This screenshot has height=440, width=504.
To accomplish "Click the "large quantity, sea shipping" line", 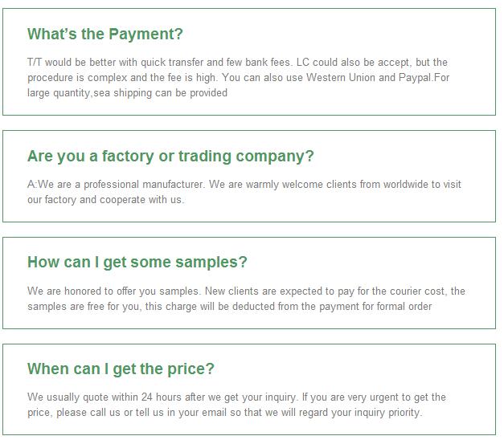I will (127, 93).
